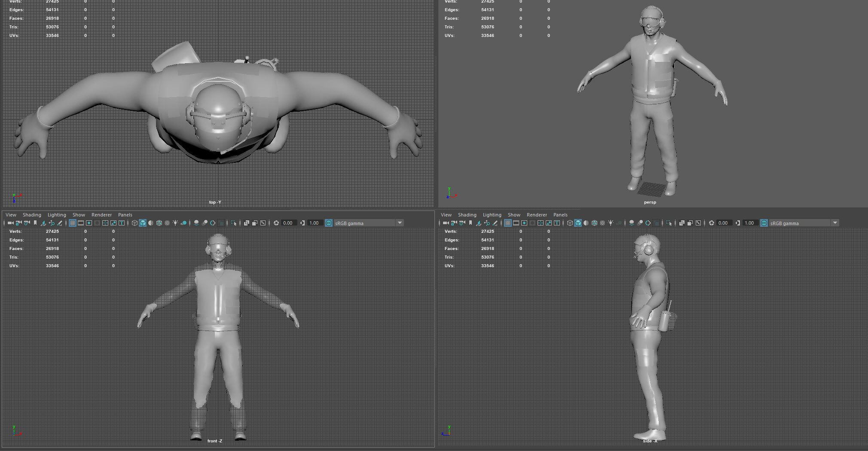Click the gamma 1.00 field in the side panel

[750, 223]
